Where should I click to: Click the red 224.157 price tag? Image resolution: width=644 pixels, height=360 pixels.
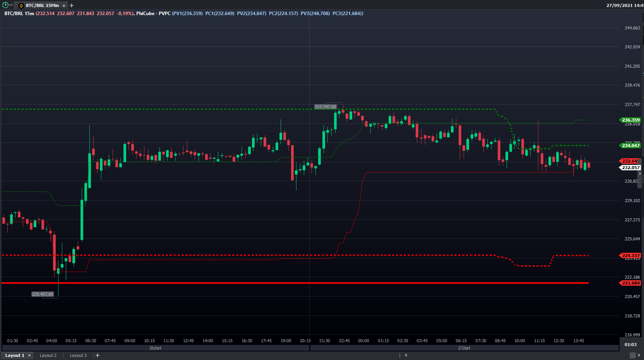630,255
